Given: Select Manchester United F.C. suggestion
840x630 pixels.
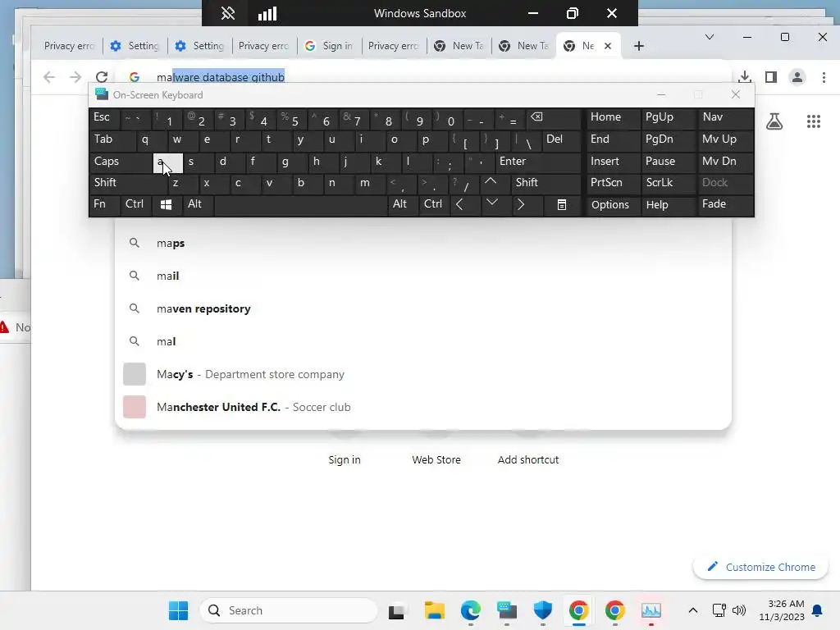Looking at the screenshot, I should pyautogui.click(x=422, y=407).
